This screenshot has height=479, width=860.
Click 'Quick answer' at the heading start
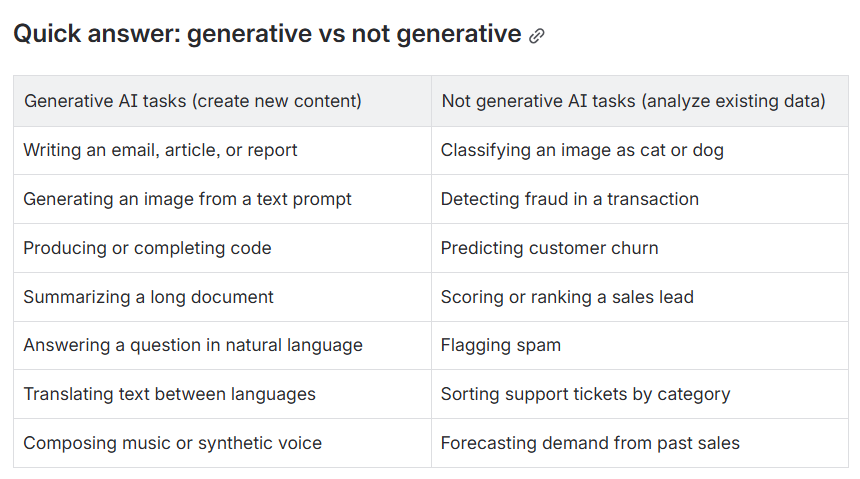point(97,34)
